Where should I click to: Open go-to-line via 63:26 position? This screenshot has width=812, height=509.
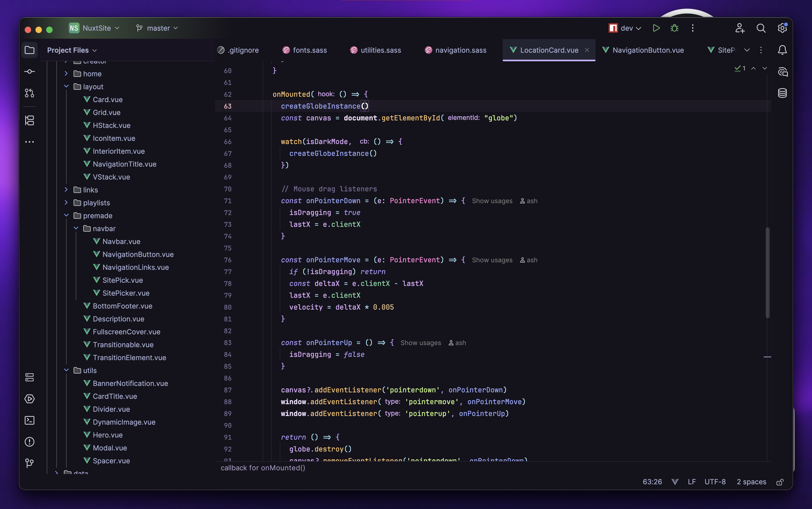click(652, 482)
